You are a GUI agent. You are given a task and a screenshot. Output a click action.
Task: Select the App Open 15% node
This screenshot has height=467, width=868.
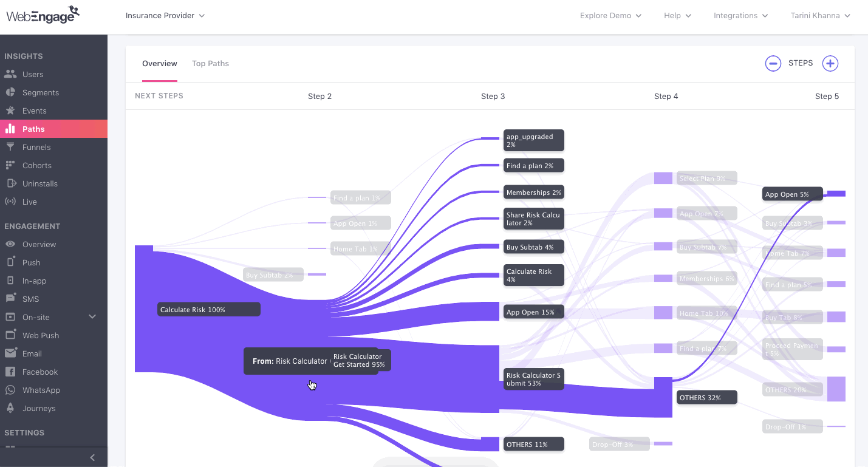(x=533, y=312)
